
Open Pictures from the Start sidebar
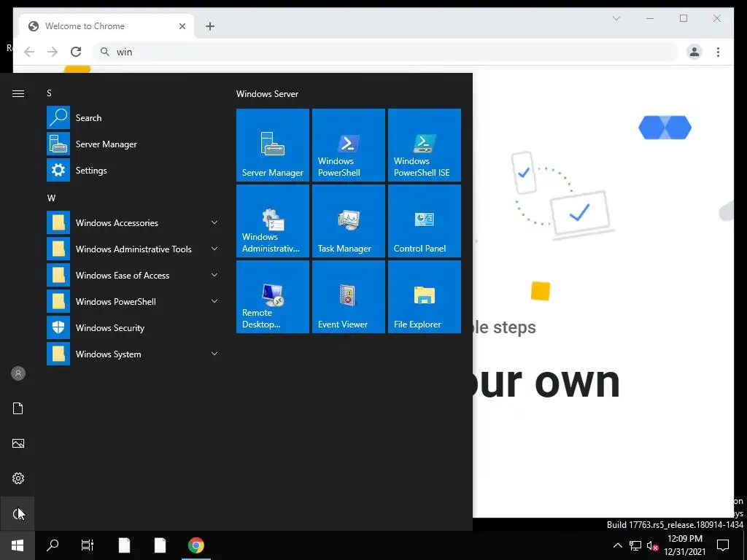pos(18,443)
